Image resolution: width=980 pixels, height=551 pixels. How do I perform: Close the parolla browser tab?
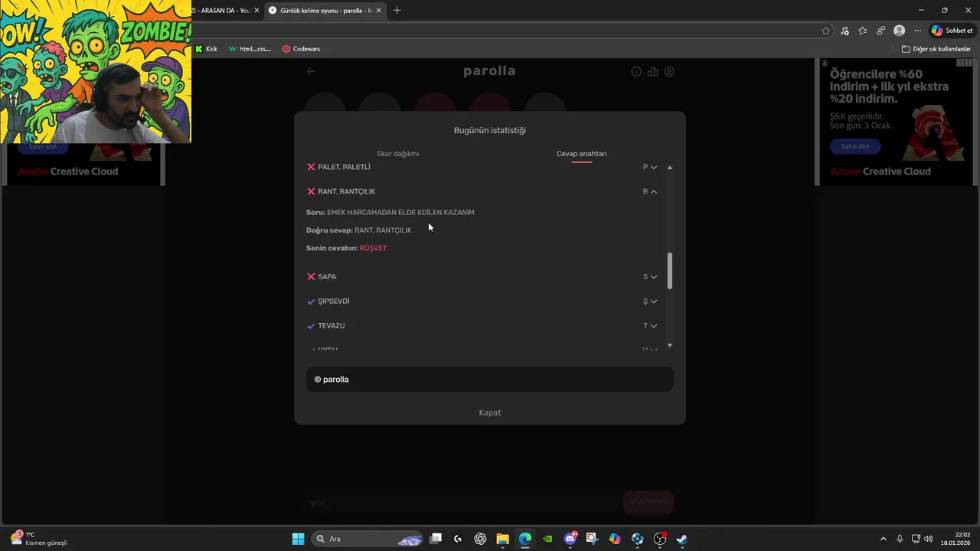378,10
